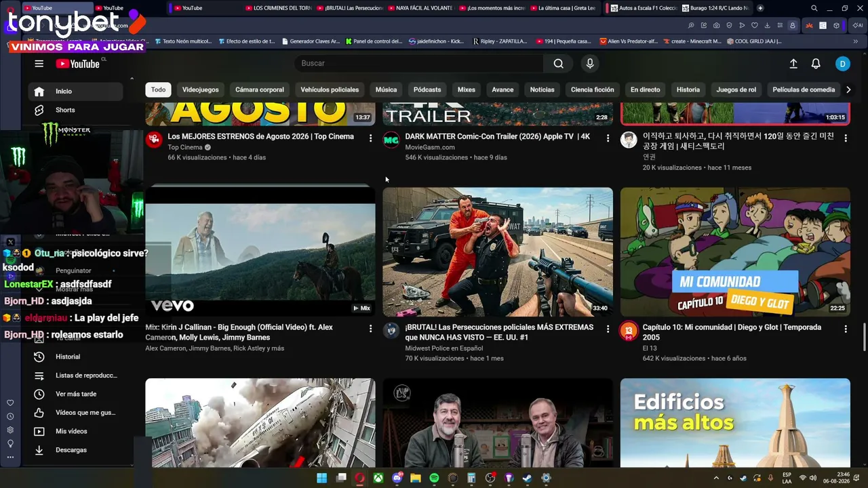Open Steam from the taskbar

[x=527, y=479]
